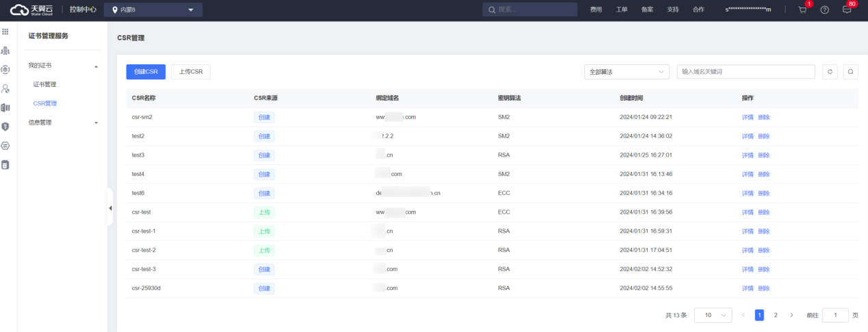
Task: Open the shopping cart icon
Action: point(803,10)
